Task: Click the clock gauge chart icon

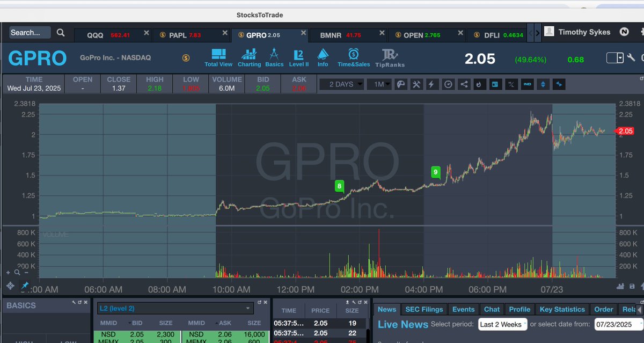Action: tap(449, 84)
